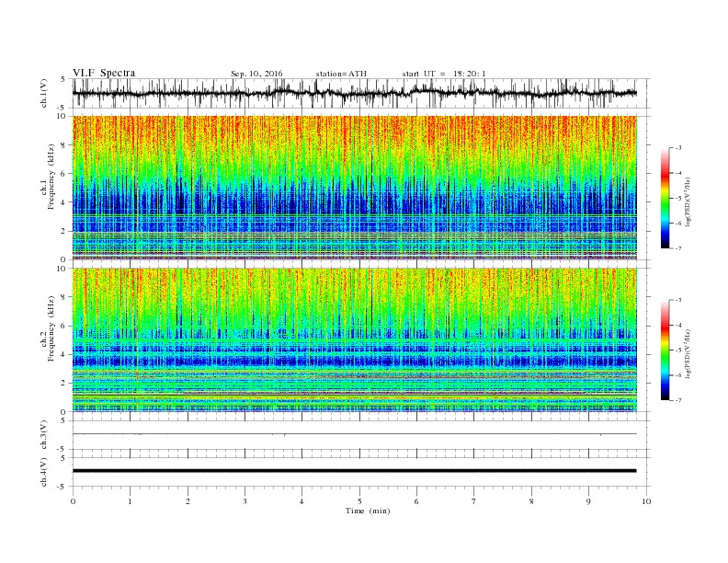Click the "3" tick on the Time axis
728x563 pixels.
click(245, 501)
